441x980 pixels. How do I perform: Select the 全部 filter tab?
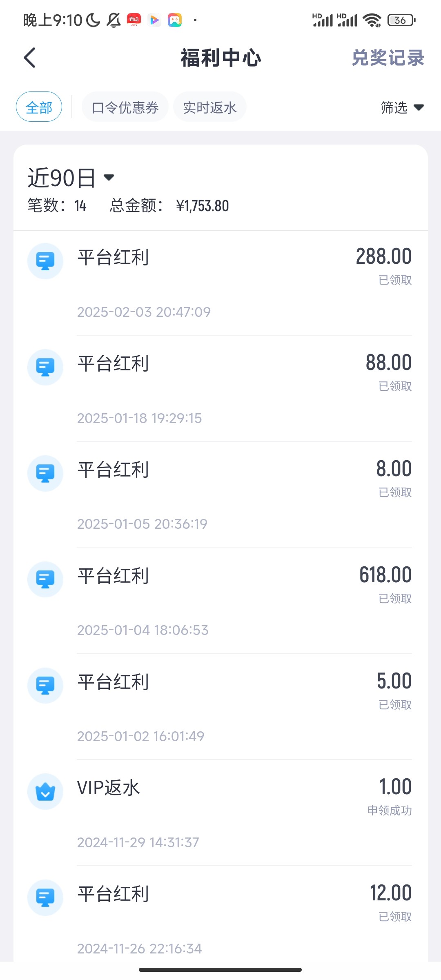[39, 107]
